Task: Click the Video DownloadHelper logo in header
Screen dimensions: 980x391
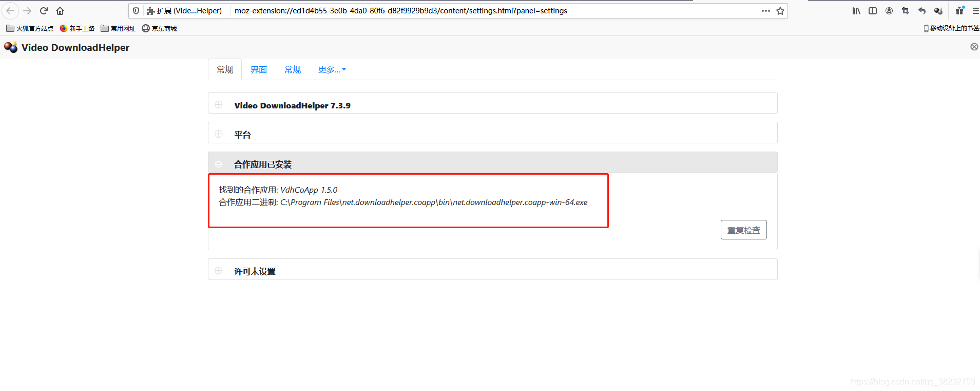Action: coord(11,47)
